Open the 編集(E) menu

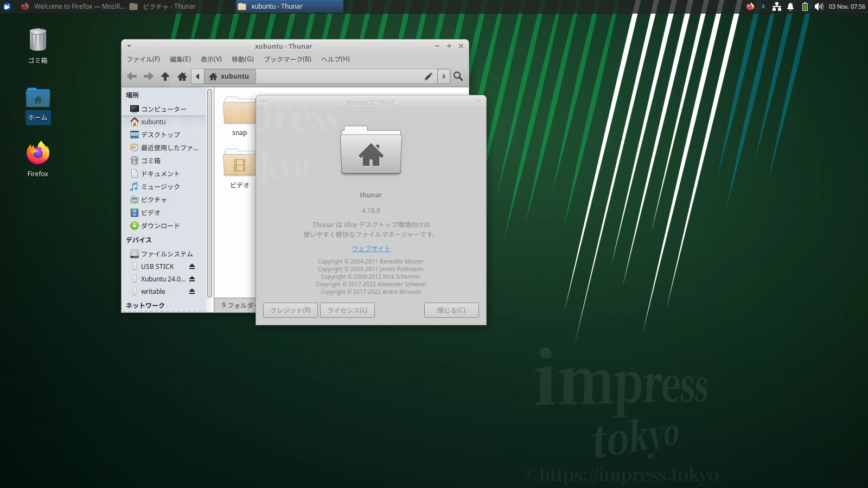point(180,59)
